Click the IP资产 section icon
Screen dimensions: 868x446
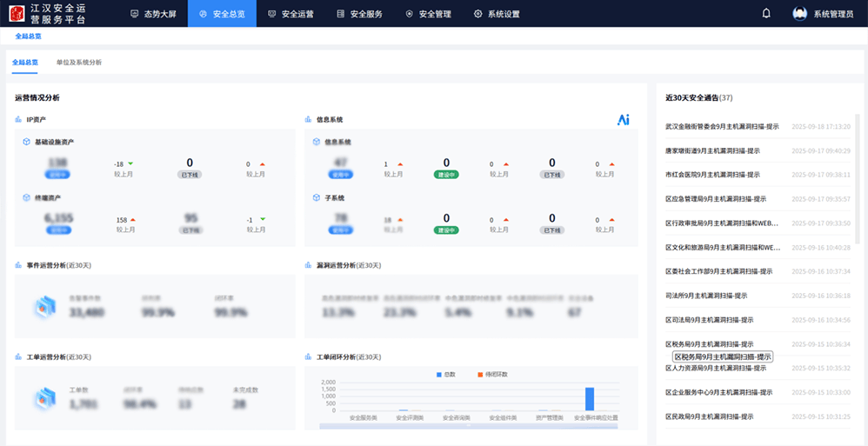pos(18,119)
